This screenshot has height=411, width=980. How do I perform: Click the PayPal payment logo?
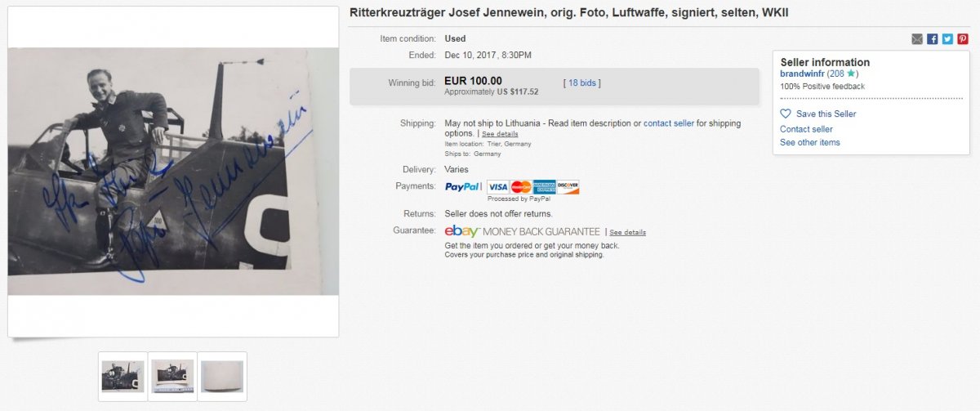pyautogui.click(x=463, y=187)
